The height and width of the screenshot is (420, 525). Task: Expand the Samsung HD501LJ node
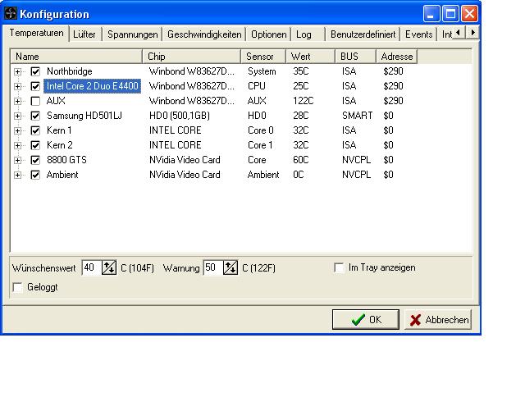17,116
